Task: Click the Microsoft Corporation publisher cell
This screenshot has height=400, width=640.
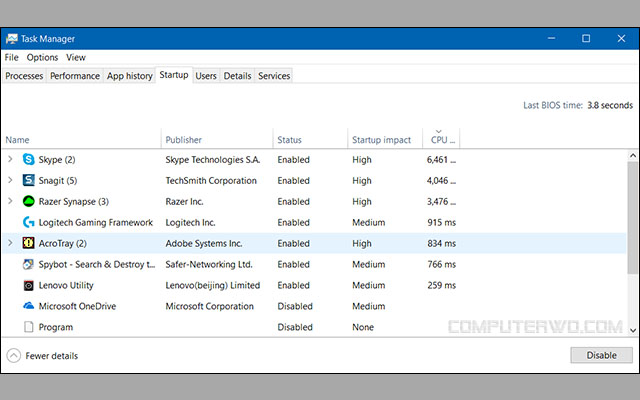Action: 209,306
